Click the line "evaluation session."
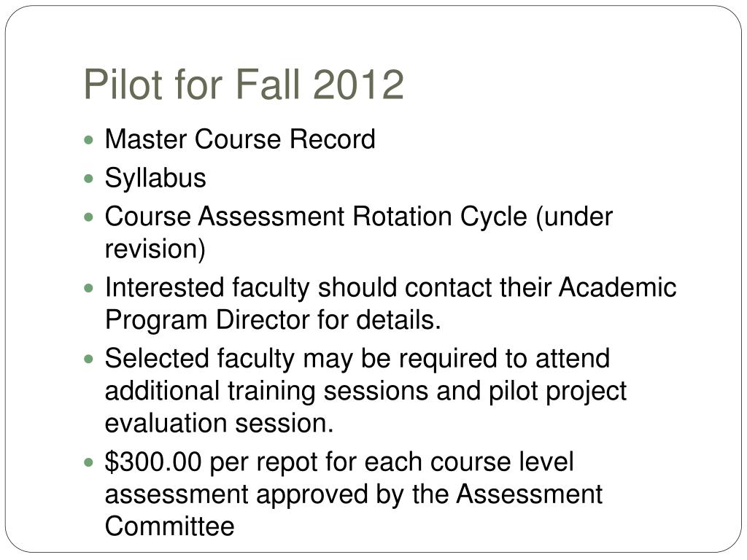The image size is (747, 560). coord(219,424)
